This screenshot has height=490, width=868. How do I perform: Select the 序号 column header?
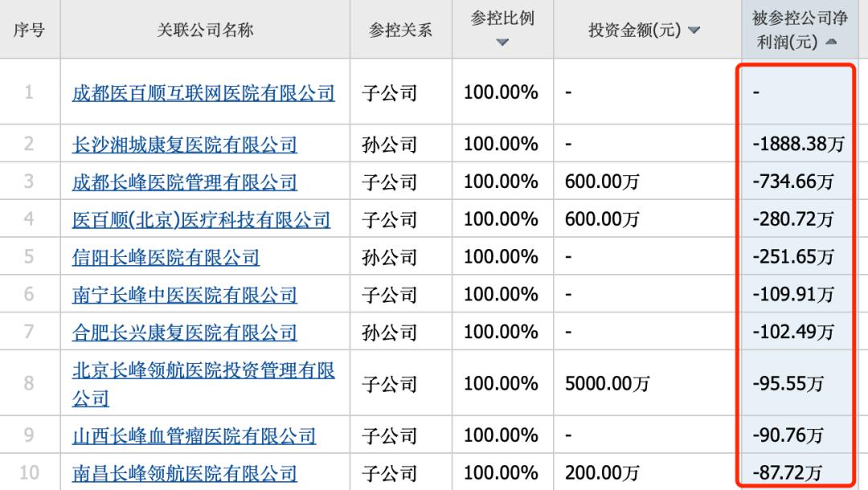pos(29,29)
